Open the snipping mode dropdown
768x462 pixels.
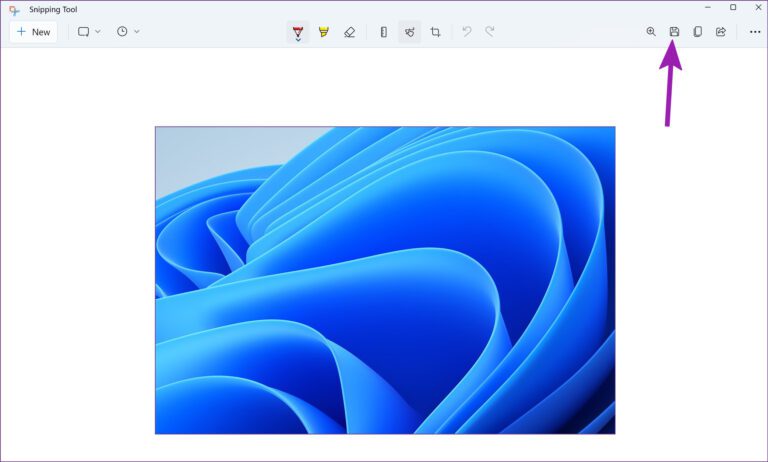point(89,32)
